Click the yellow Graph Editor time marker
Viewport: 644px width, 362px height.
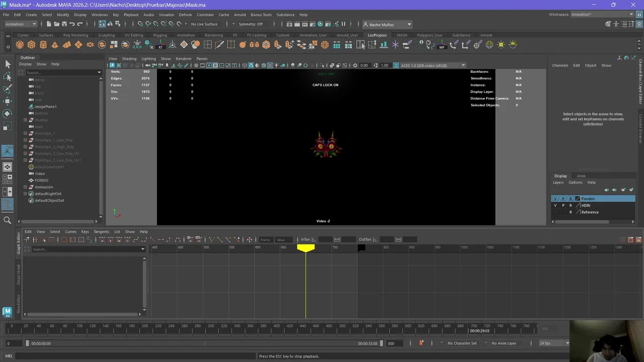[x=306, y=247]
